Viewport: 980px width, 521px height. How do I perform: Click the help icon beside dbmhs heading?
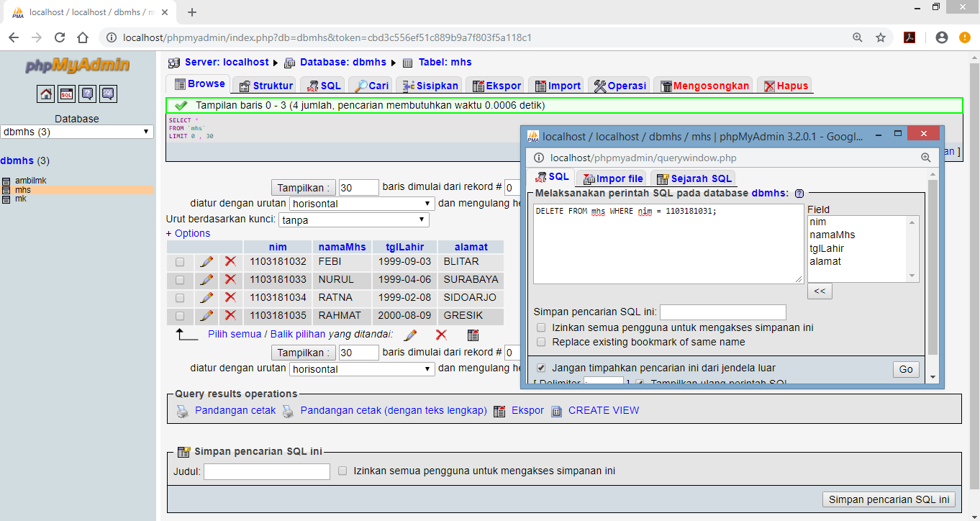click(x=799, y=194)
